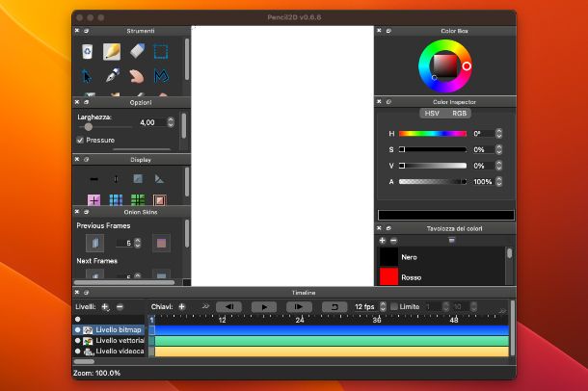Select the Nero color swatch
Viewport: 588px width, 391px height.
point(388,257)
